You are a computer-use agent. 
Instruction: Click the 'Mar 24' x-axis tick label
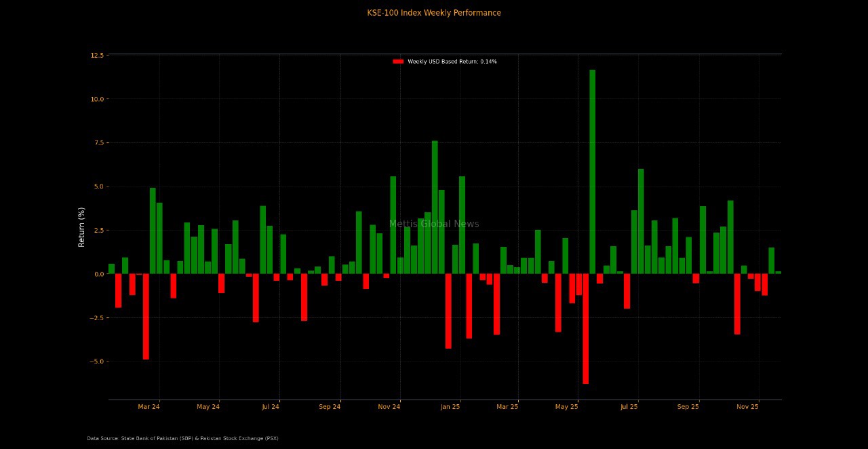pos(149,407)
